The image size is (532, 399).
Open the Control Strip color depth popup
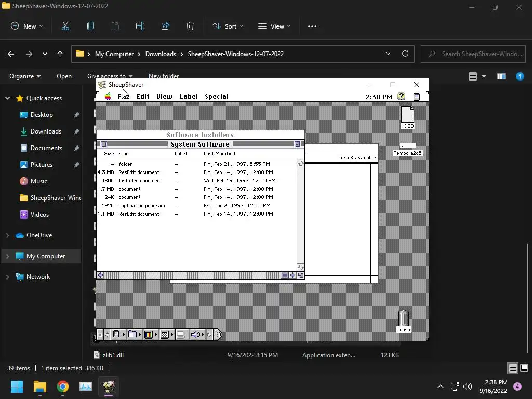(151, 335)
